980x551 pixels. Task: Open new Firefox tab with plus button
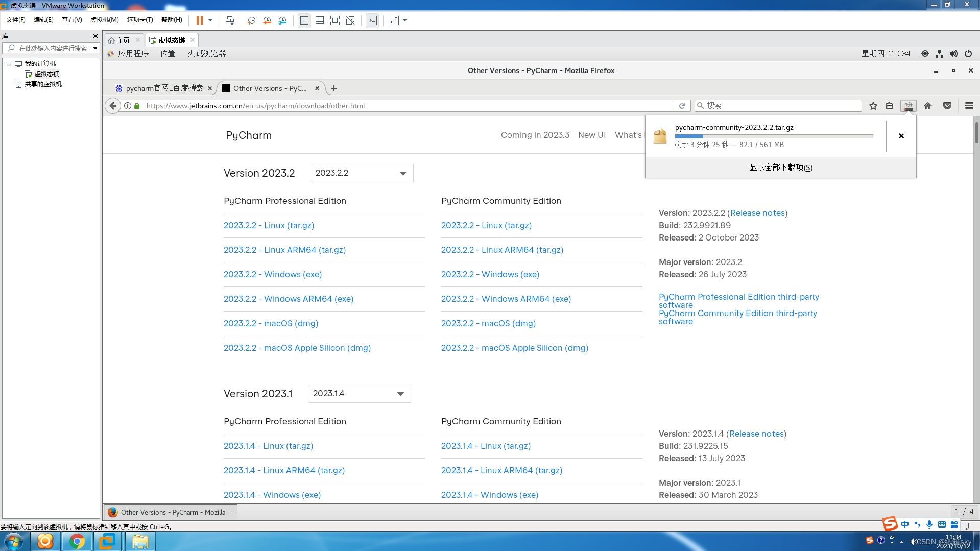334,88
